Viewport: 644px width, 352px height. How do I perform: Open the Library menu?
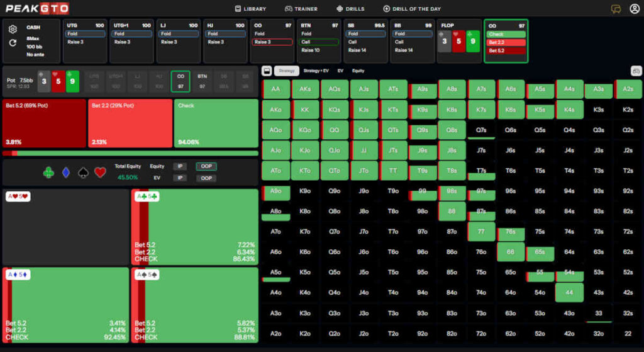(x=250, y=9)
